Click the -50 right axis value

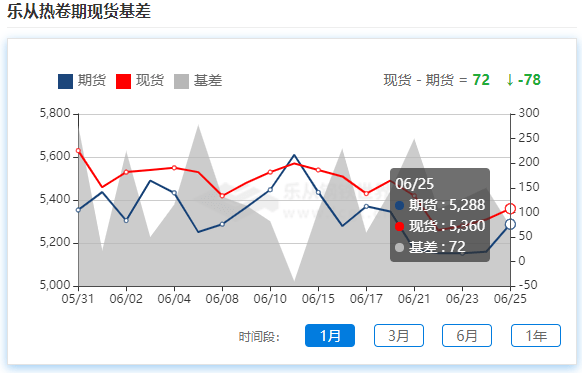point(527,285)
